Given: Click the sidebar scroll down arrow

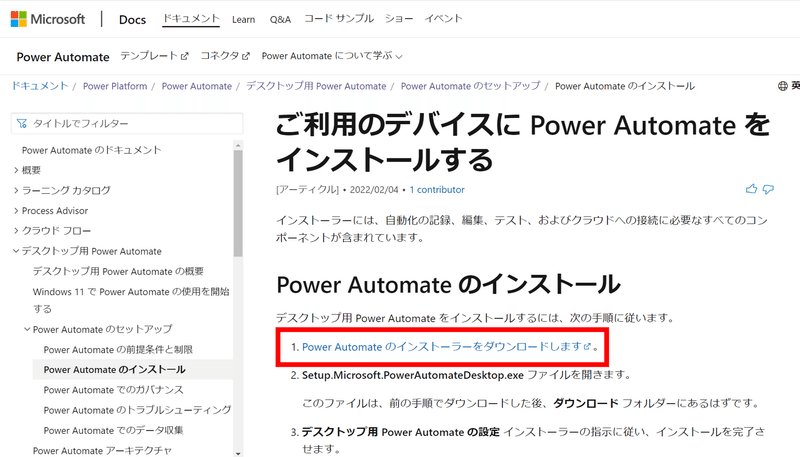Looking at the screenshot, I should (x=238, y=452).
